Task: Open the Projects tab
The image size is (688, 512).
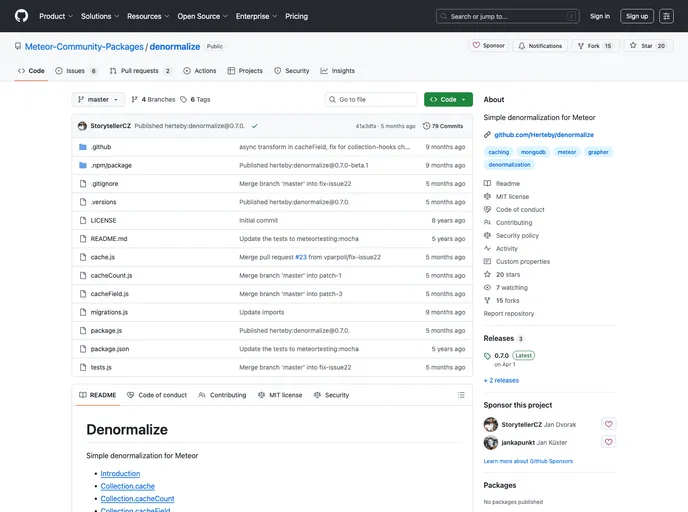Action: [245, 71]
